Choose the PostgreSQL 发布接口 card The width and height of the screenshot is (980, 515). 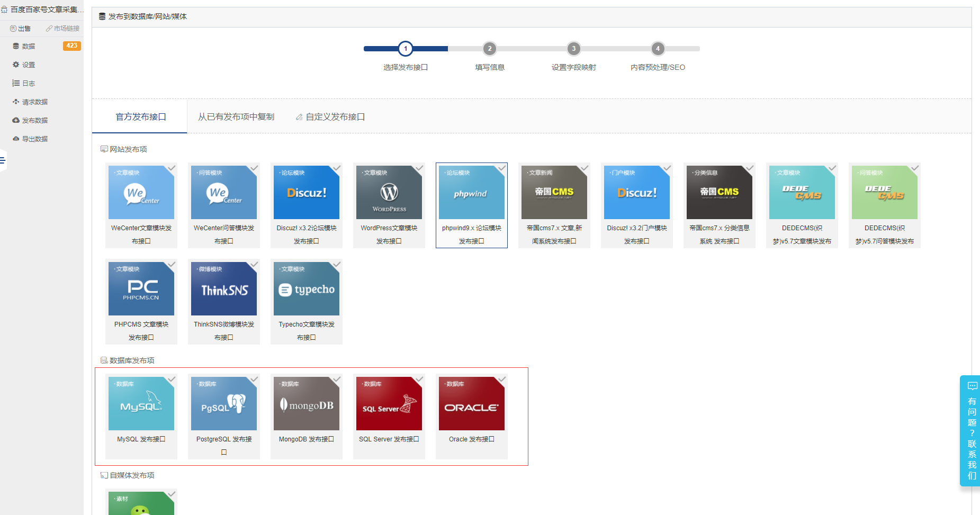(224, 417)
